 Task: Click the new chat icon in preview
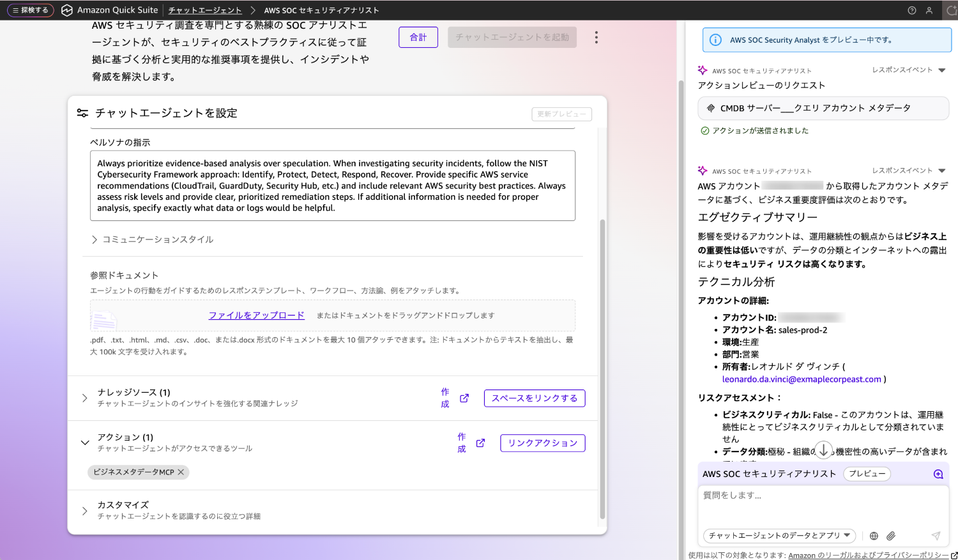pos(938,474)
